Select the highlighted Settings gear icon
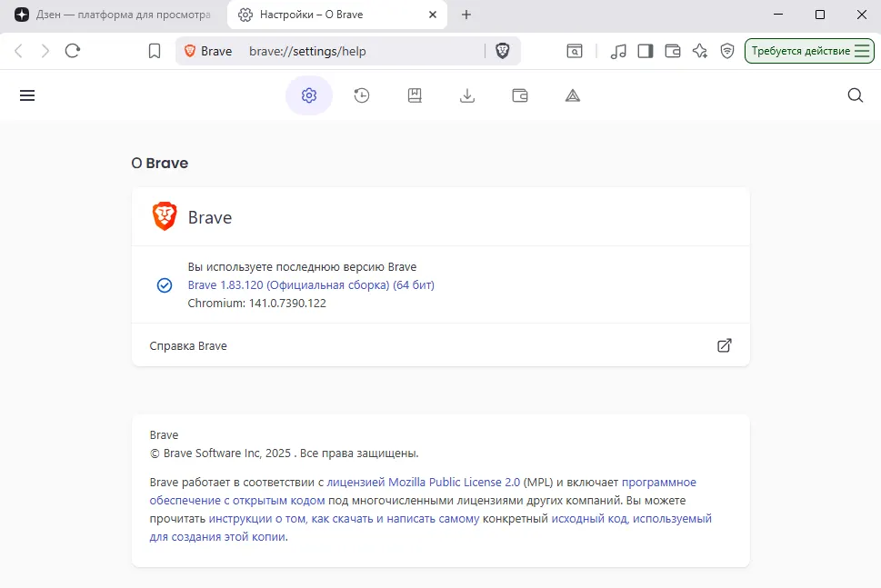 (308, 95)
